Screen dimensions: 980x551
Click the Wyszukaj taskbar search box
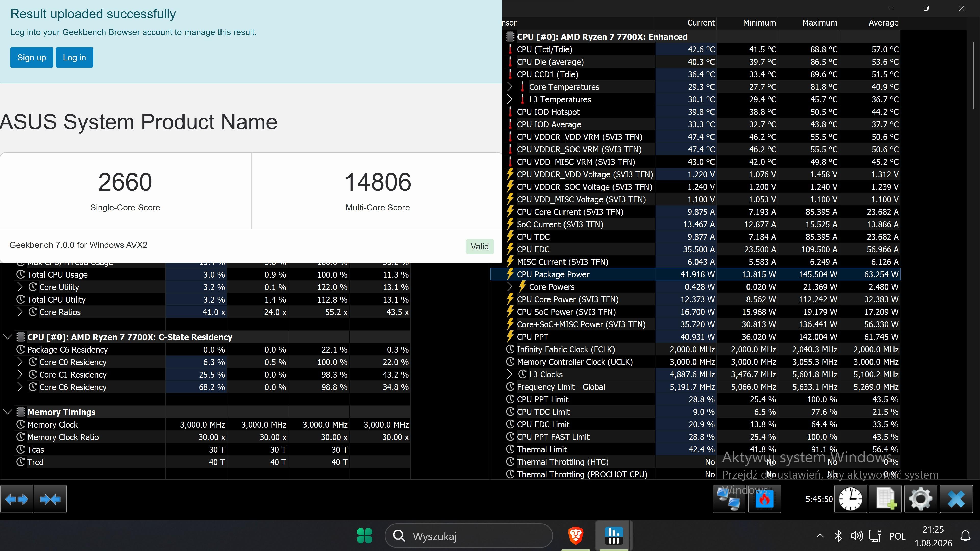[x=469, y=536]
